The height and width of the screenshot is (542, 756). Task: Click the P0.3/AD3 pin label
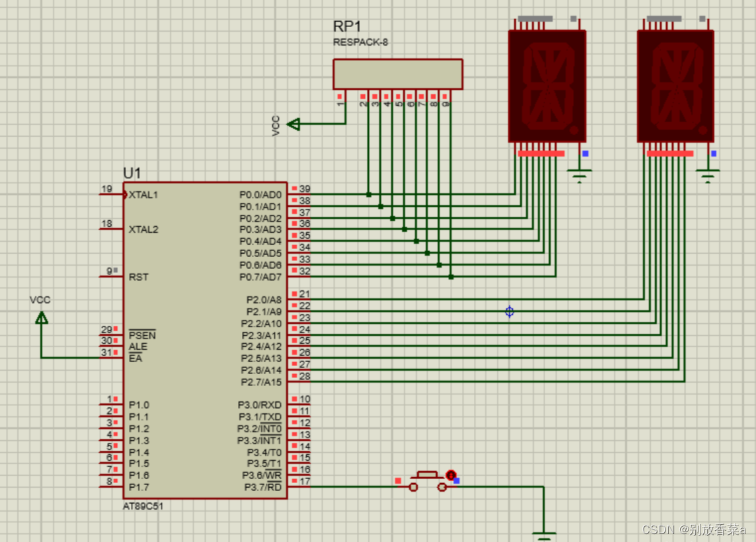coord(260,229)
